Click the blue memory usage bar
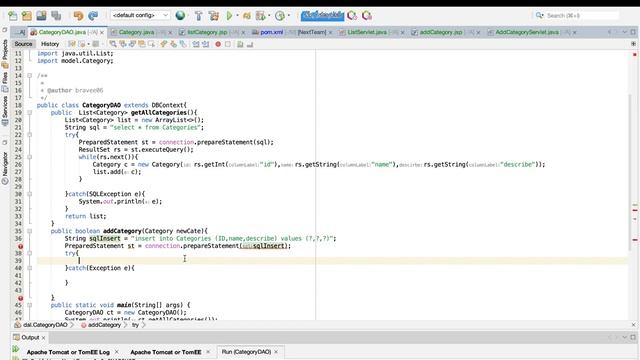This screenshot has height=360, width=640. (x=322, y=16)
